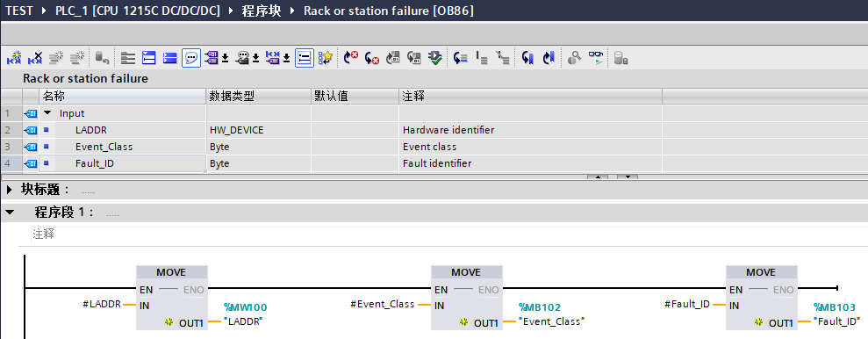Click the first MOVE instruction box
The image size is (868, 339).
[x=172, y=298]
